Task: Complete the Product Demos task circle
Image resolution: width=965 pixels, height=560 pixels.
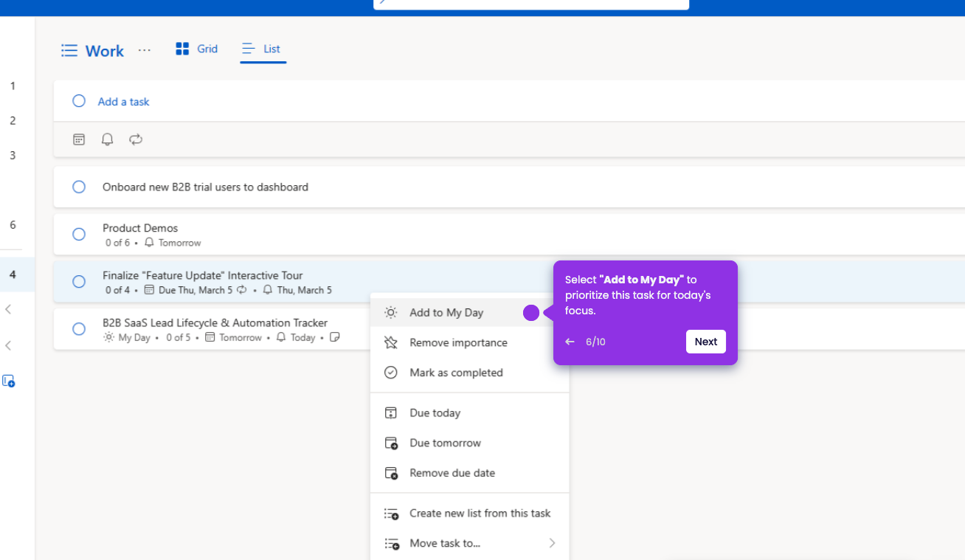Action: (x=79, y=234)
